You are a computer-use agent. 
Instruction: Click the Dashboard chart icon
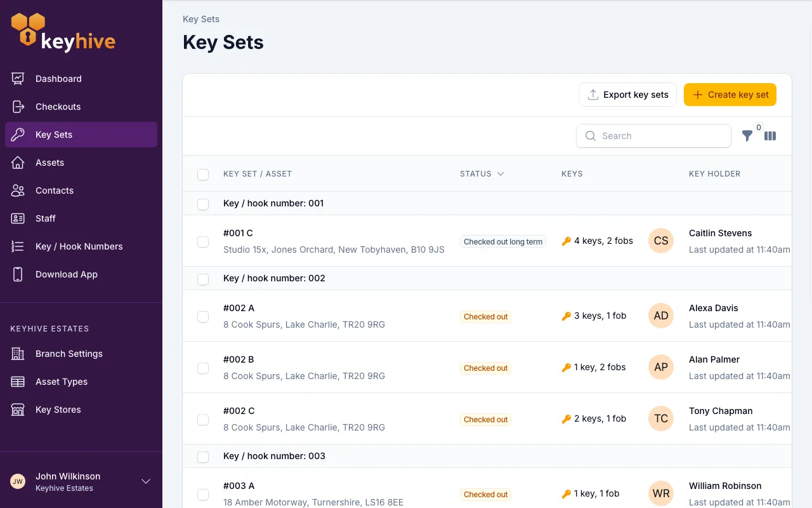pyautogui.click(x=18, y=79)
